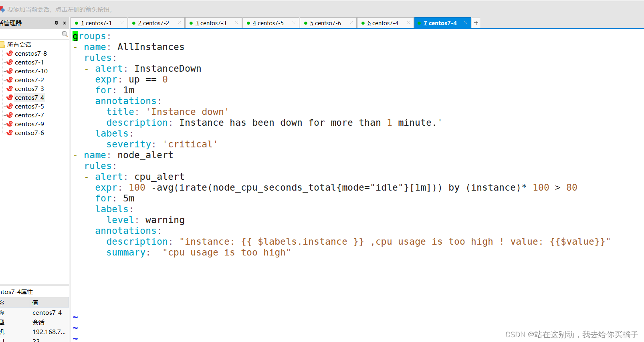Click the 'for: 1m' line
This screenshot has width=644, height=342.
click(x=115, y=91)
